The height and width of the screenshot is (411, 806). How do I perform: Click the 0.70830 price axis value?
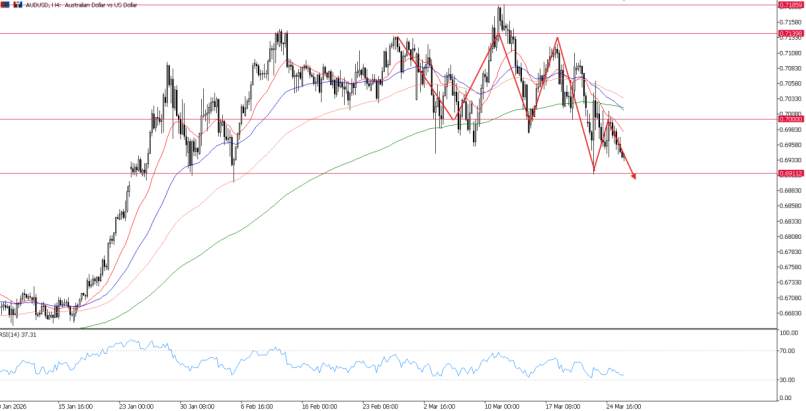pos(792,68)
